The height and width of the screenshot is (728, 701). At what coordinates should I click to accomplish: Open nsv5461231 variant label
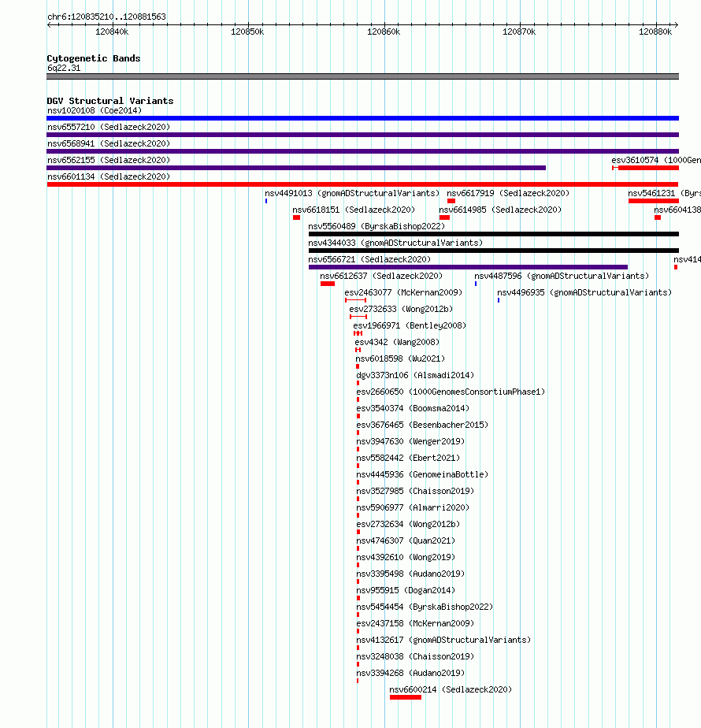(x=664, y=193)
